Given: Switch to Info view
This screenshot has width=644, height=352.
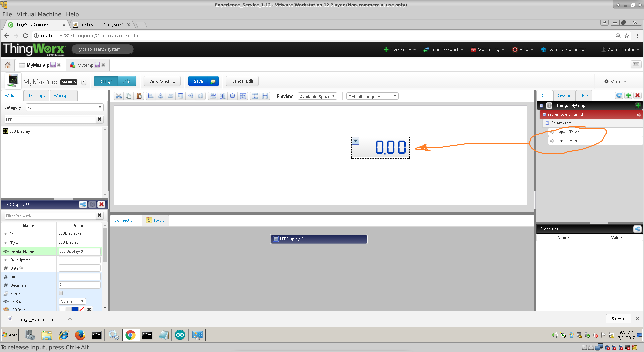Looking at the screenshot, I should tap(127, 81).
